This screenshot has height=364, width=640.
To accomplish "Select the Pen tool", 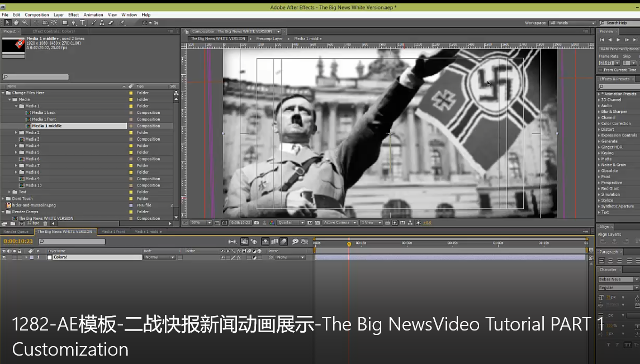I will coord(73,23).
